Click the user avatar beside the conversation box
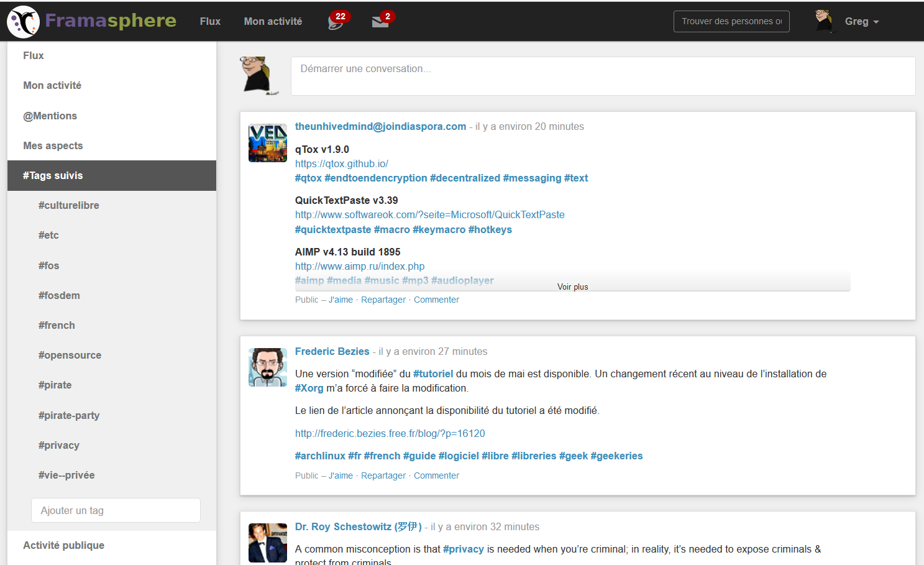 (x=259, y=76)
